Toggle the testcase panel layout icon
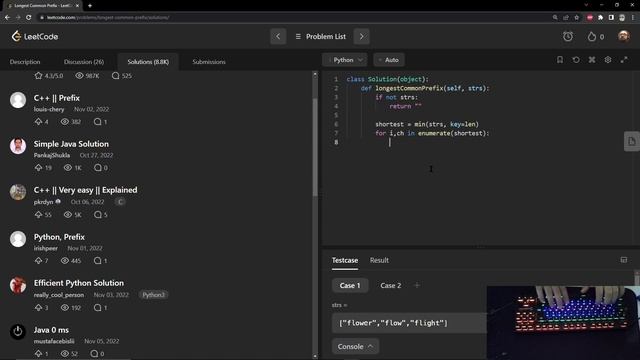The height and width of the screenshot is (360, 640). [624, 260]
